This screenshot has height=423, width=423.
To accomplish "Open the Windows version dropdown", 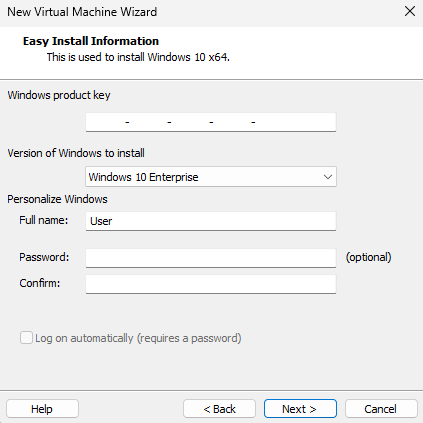I will point(211,177).
